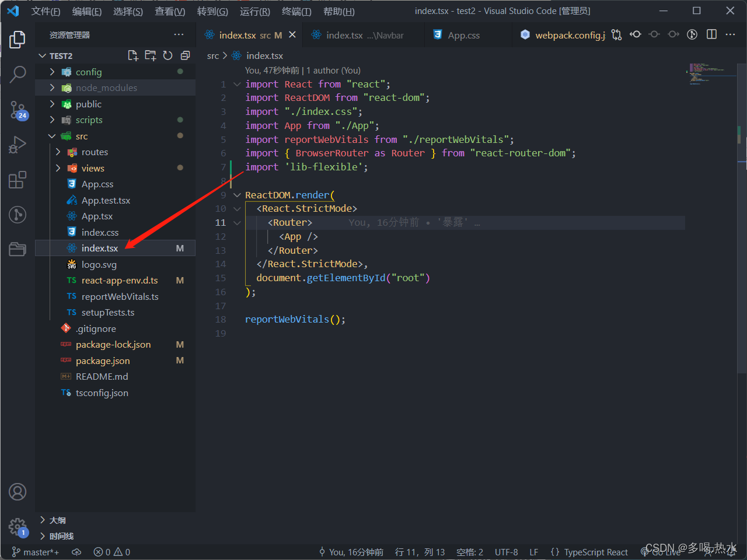The width and height of the screenshot is (747, 560).
Task: Open editor more actions ellipsis
Action: click(730, 34)
